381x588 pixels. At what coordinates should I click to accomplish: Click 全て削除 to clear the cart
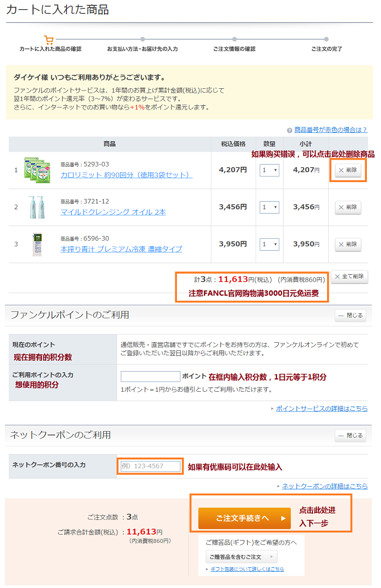[349, 277]
